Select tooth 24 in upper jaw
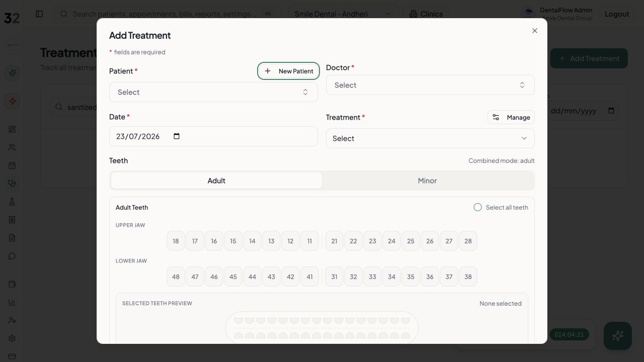The width and height of the screenshot is (644, 362). click(x=391, y=241)
